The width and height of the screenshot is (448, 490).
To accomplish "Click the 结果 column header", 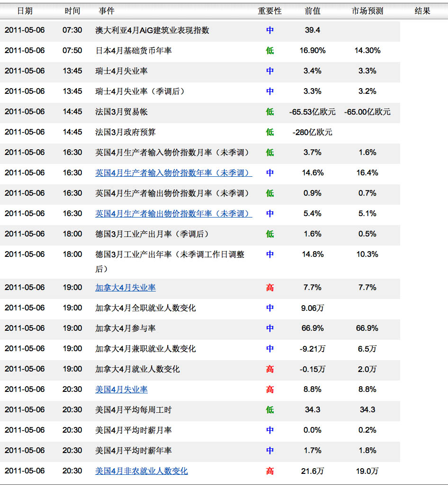I will 422,11.
